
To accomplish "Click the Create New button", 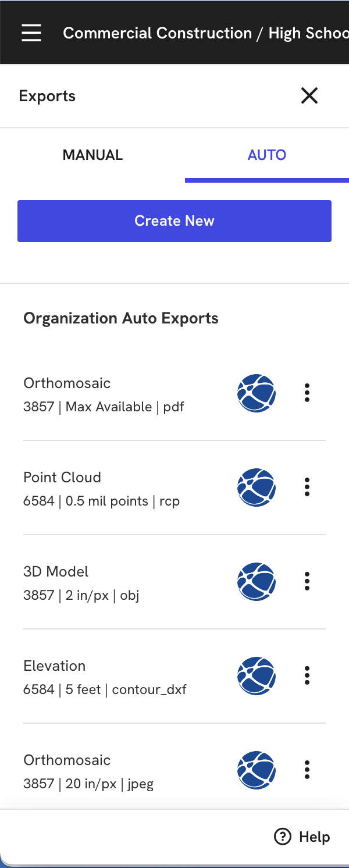I will pyautogui.click(x=174, y=221).
